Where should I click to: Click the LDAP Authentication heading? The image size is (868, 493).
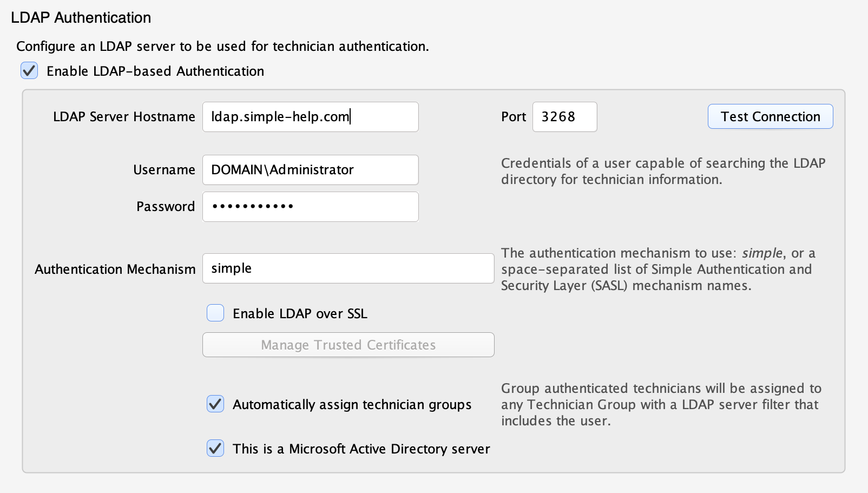tap(80, 17)
